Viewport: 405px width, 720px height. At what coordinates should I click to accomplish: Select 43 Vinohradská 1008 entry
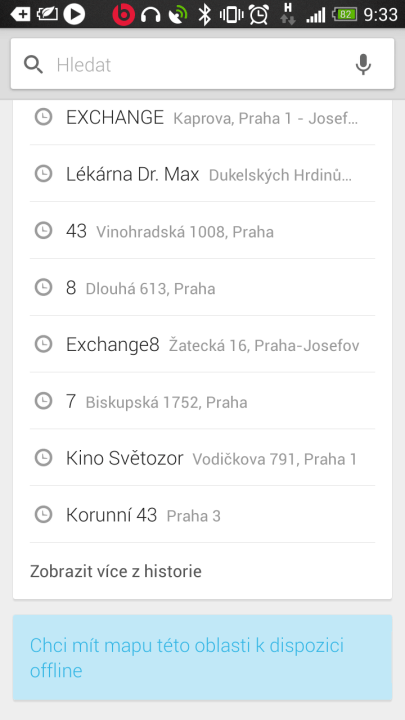click(x=202, y=231)
